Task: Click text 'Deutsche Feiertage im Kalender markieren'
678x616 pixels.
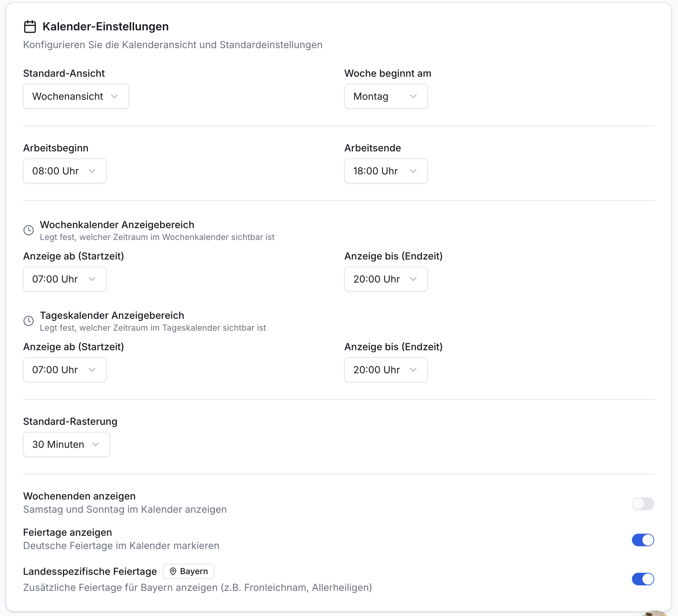Action: [121, 546]
